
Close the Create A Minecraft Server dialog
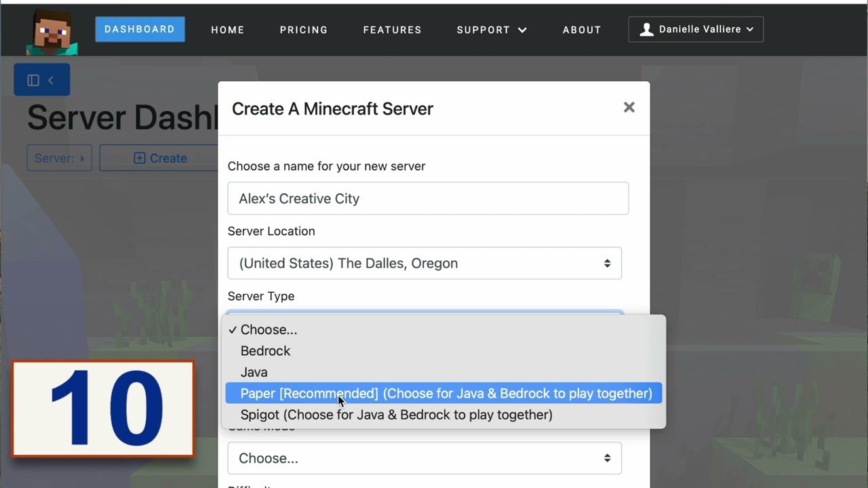(629, 107)
